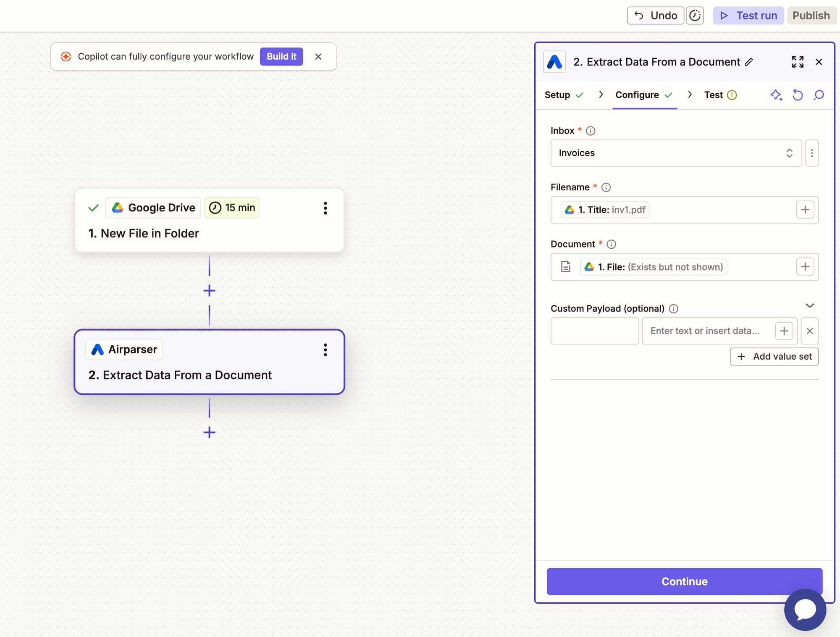840x637 pixels.
Task: Open the Inbox field's extra options menu
Action: (x=812, y=153)
